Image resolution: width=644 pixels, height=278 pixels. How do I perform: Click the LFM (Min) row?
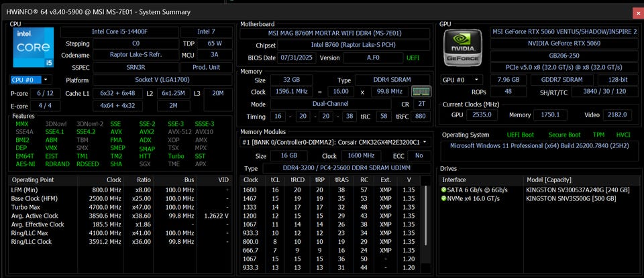[120, 190]
